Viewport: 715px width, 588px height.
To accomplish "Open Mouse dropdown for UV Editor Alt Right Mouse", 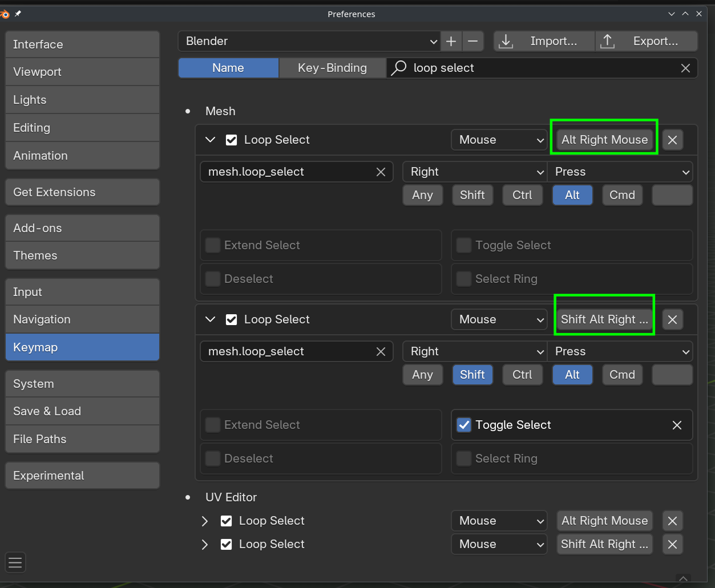I will tap(499, 521).
